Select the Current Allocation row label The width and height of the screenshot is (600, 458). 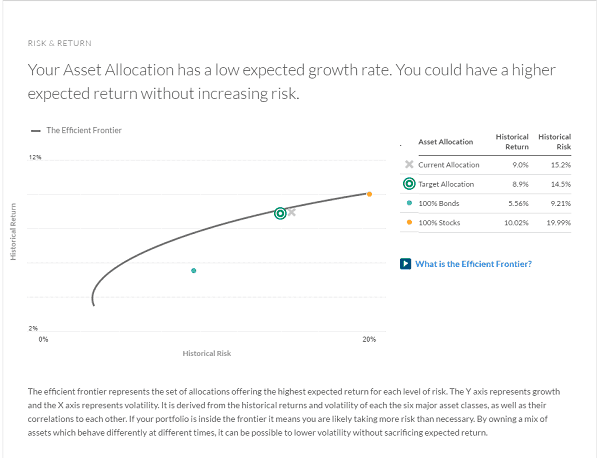tap(448, 165)
